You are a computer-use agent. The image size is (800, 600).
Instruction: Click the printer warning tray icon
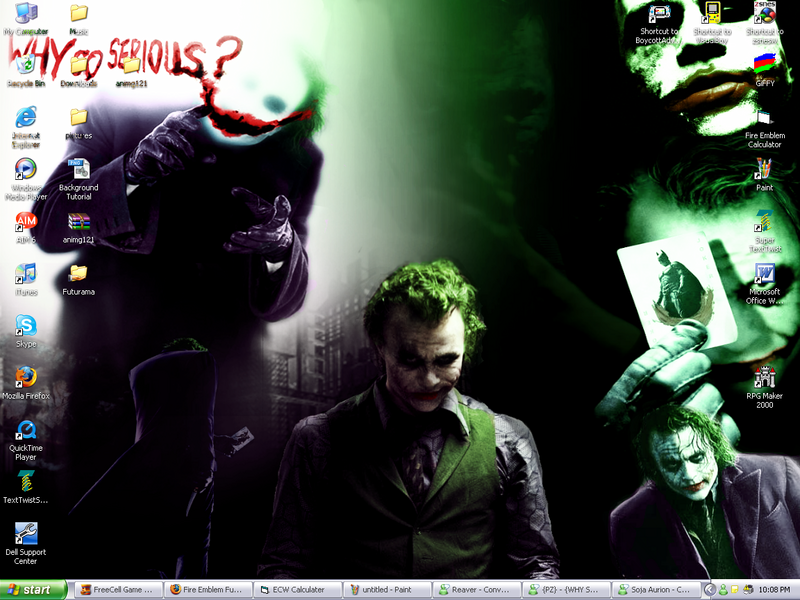point(747,590)
